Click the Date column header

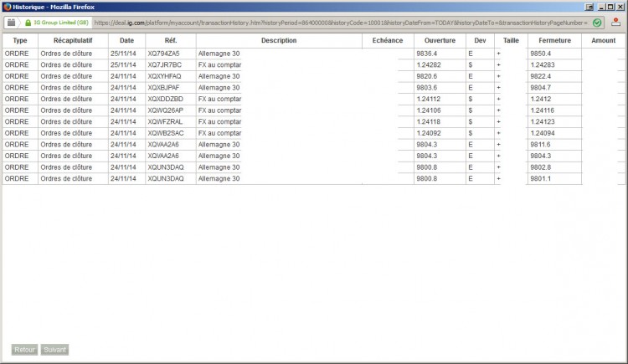(x=126, y=40)
